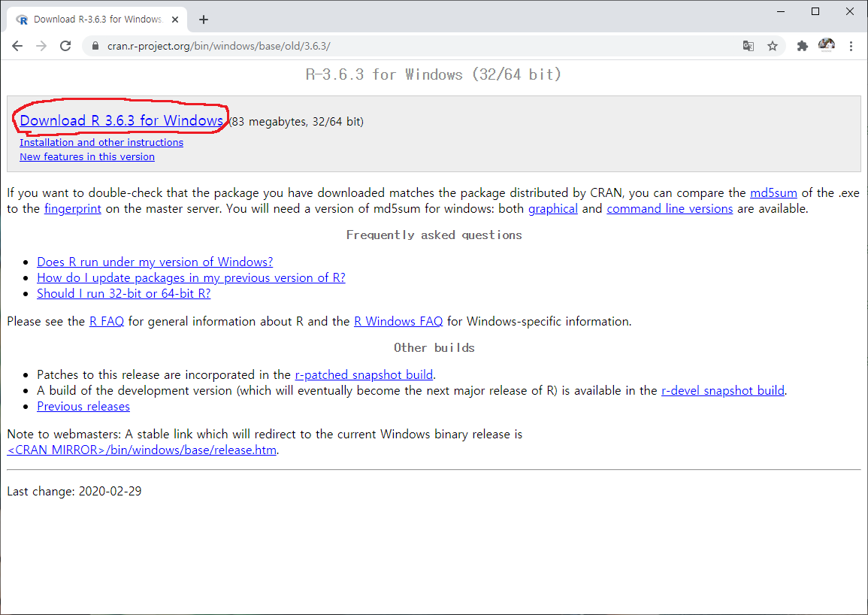Screen dimensions: 868x615
Task: Click the browser forward arrow
Action: point(41,46)
